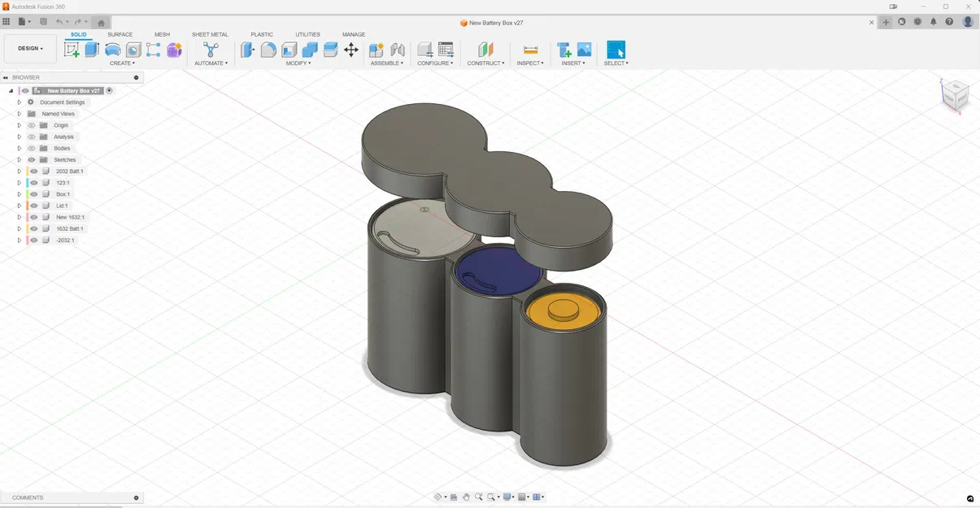The width and height of the screenshot is (980, 508).
Task: Select the Pan tool in navigation bar
Action: 466,496
